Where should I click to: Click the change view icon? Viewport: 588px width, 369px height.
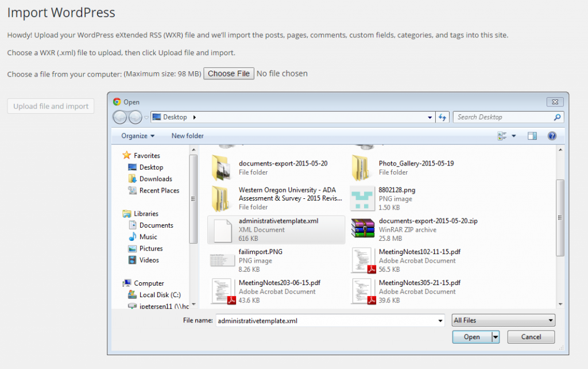click(x=502, y=136)
